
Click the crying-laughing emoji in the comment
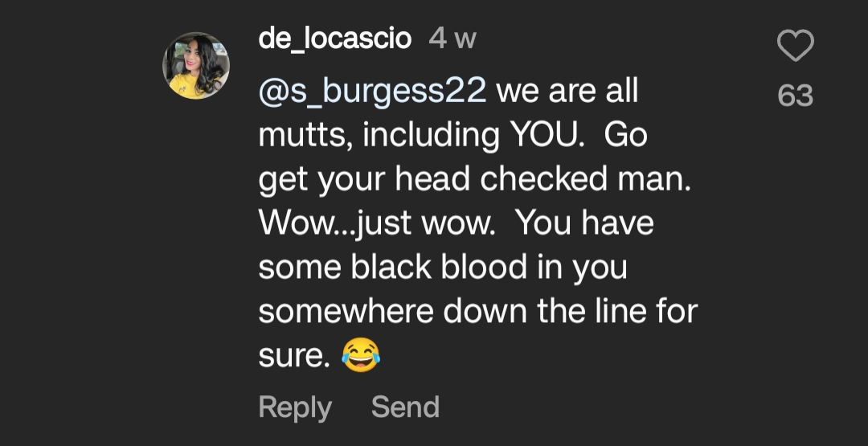(361, 355)
